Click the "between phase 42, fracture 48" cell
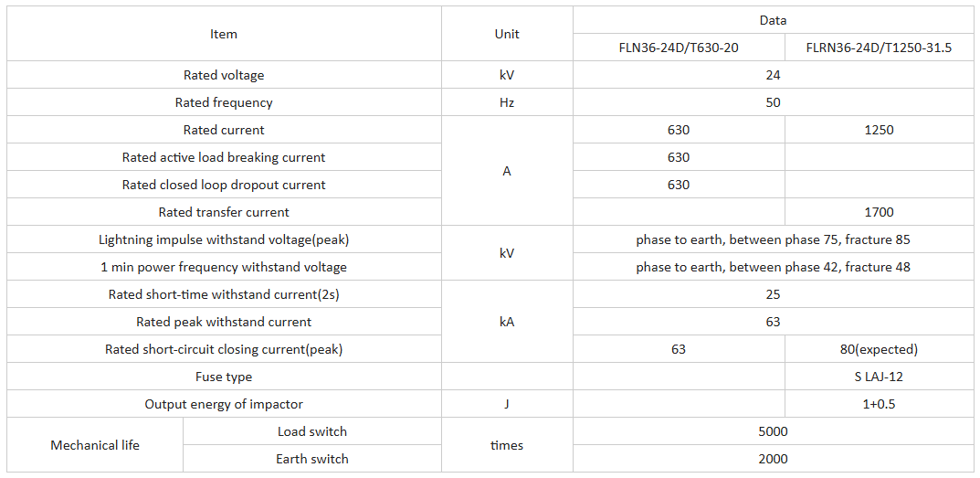The height and width of the screenshot is (478, 980). tap(773, 267)
